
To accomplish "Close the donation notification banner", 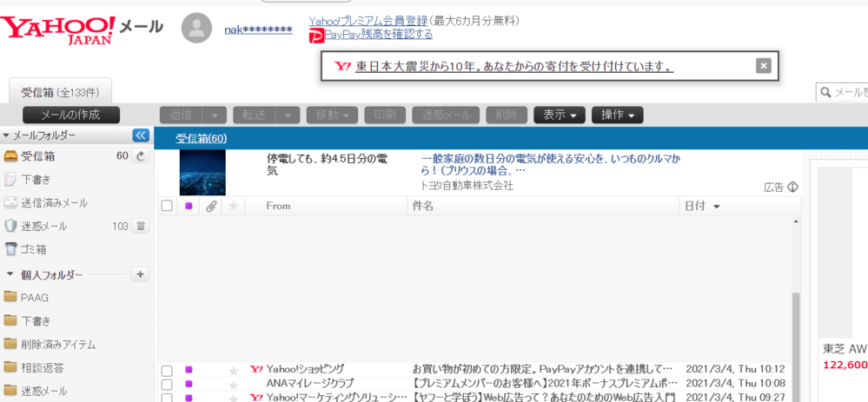I will pyautogui.click(x=764, y=66).
